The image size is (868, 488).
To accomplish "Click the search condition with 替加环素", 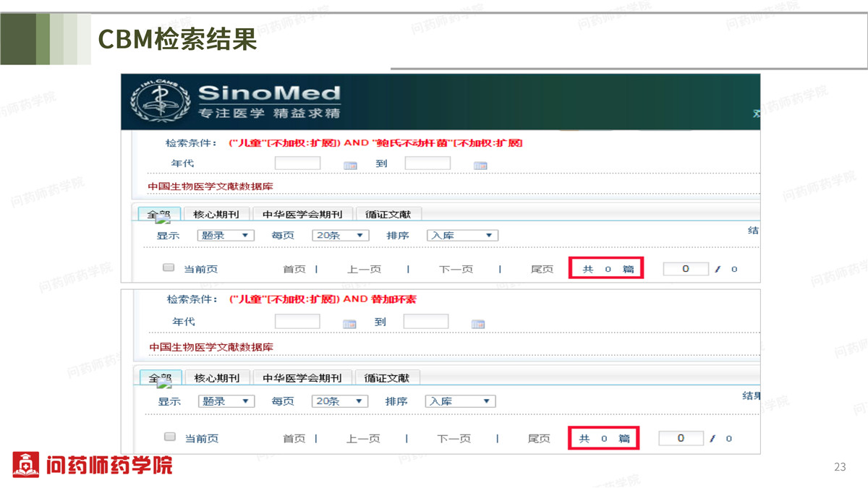I will coord(323,299).
